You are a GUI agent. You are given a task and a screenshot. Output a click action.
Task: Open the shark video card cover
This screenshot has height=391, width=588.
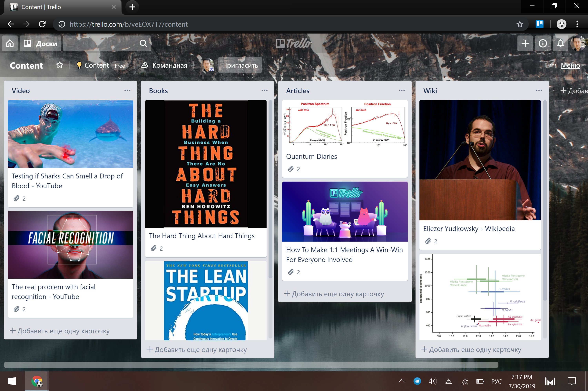[71, 134]
